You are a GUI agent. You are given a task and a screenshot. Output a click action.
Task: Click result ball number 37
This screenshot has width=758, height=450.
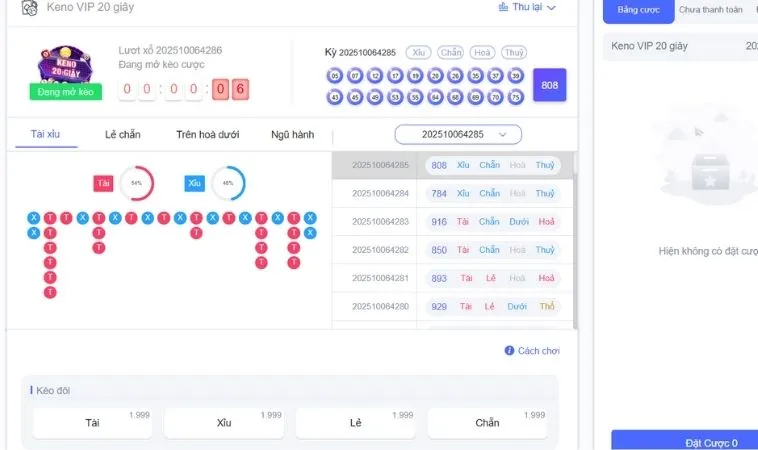(x=496, y=76)
